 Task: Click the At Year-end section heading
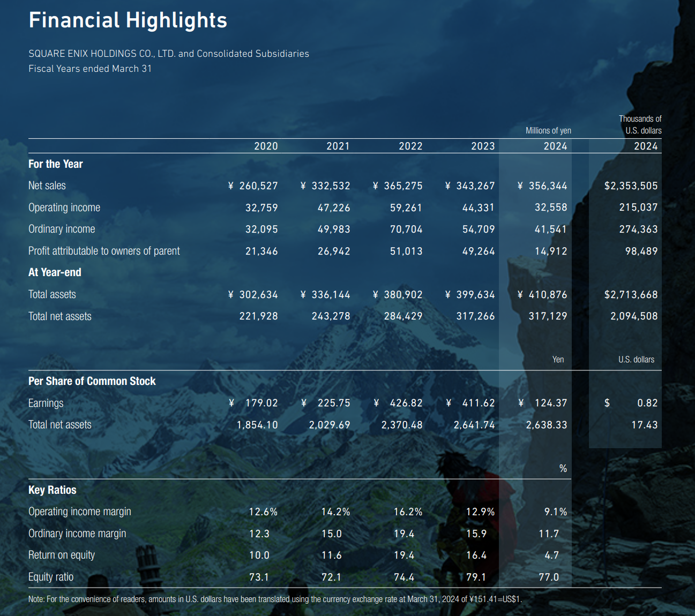(x=55, y=272)
